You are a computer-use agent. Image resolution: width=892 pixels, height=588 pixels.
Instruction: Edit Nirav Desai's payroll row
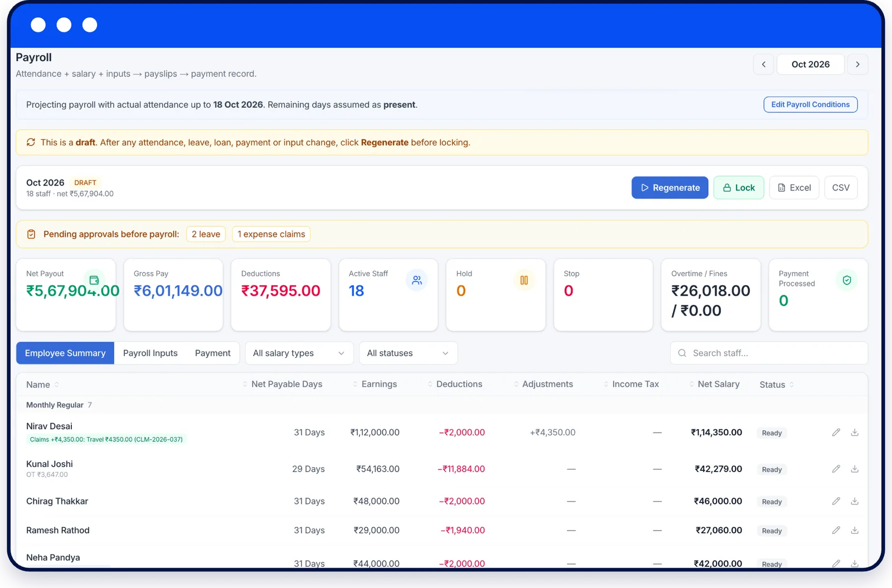tap(836, 433)
